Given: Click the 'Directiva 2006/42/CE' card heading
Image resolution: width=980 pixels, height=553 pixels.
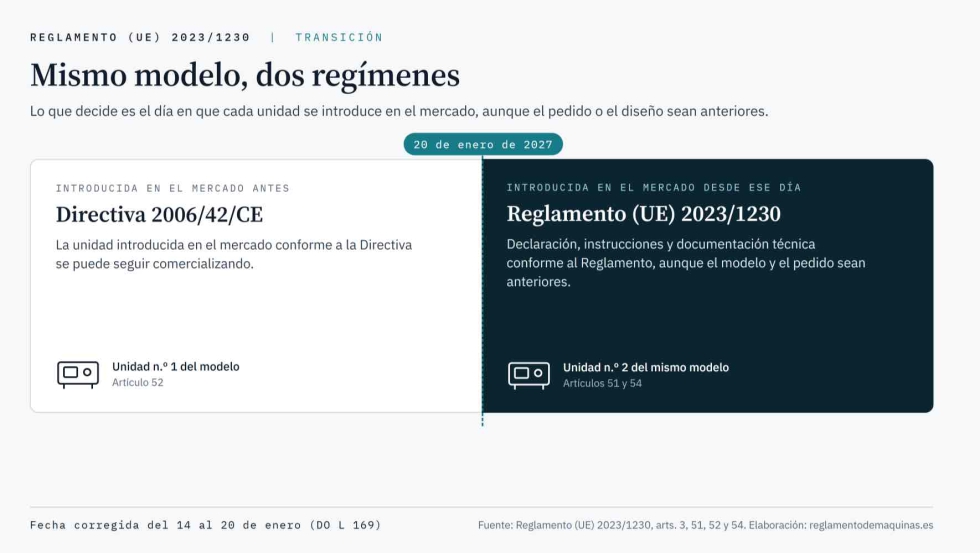Looking at the screenshot, I should coord(159,215).
